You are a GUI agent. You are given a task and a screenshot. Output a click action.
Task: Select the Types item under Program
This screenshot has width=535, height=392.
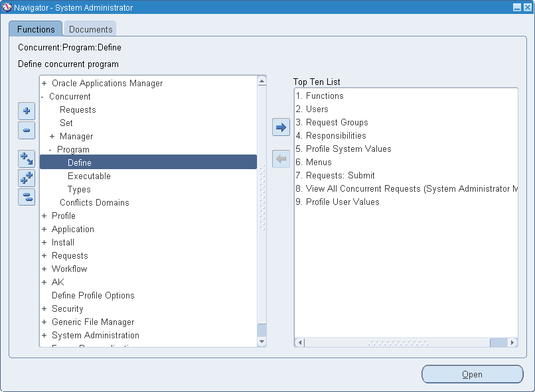point(79,190)
